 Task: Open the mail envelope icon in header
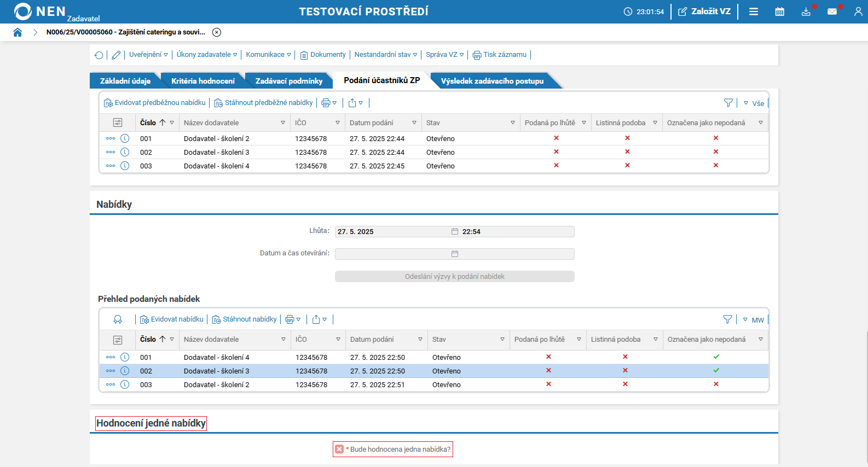(832, 11)
